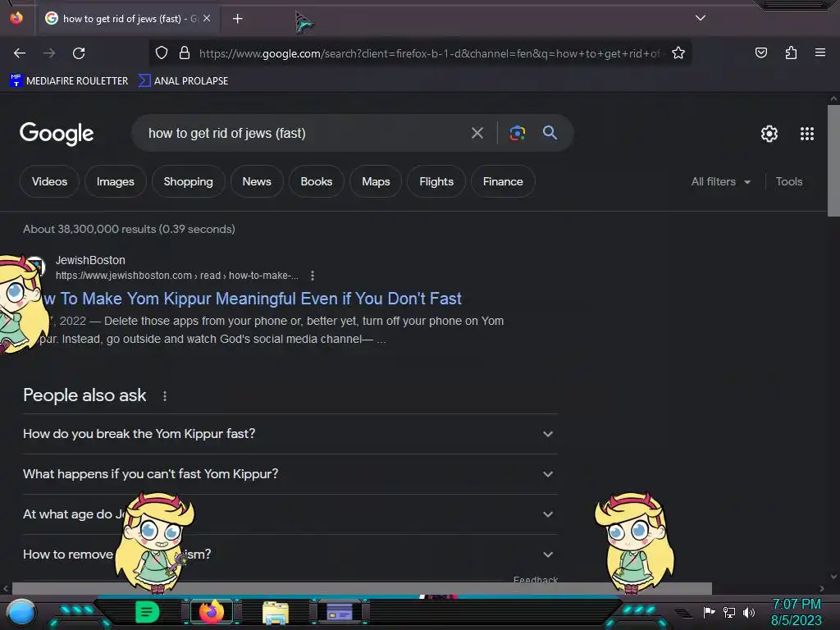Open the Firefox extensions panel

[791, 52]
